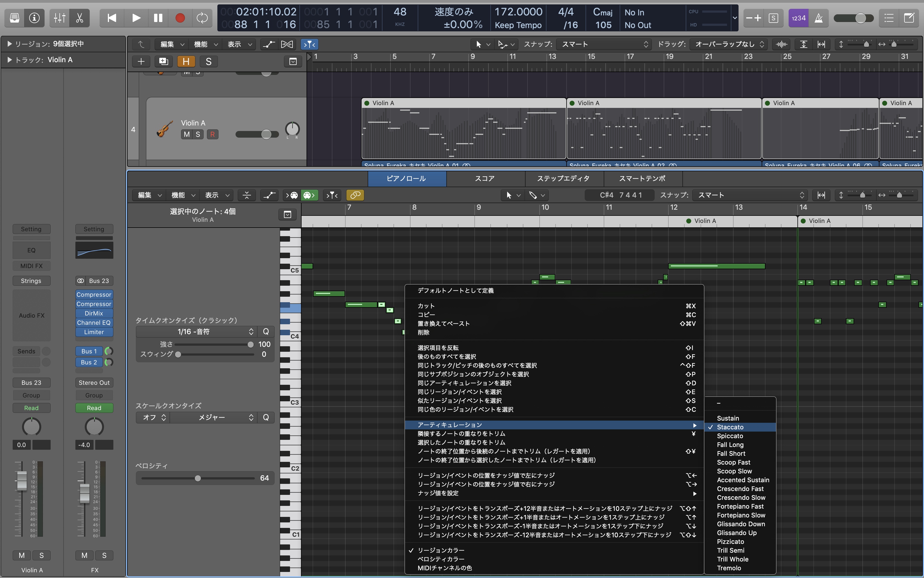The width and height of the screenshot is (924, 578).
Task: Toggle Hide tracks H button
Action: 186,62
